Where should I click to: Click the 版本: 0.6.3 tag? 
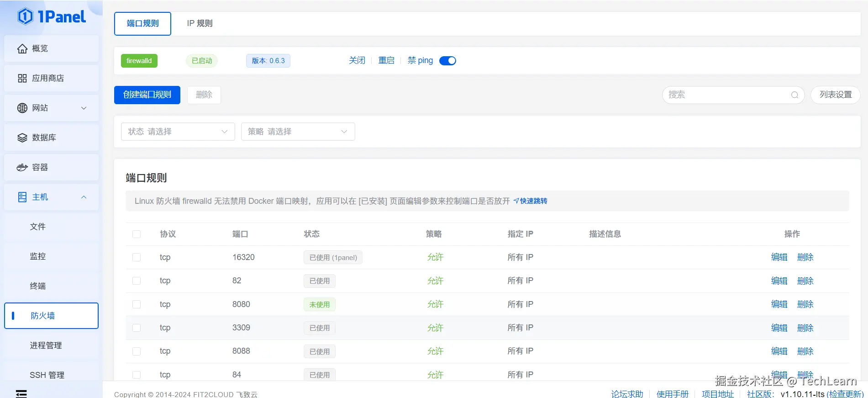pos(268,61)
